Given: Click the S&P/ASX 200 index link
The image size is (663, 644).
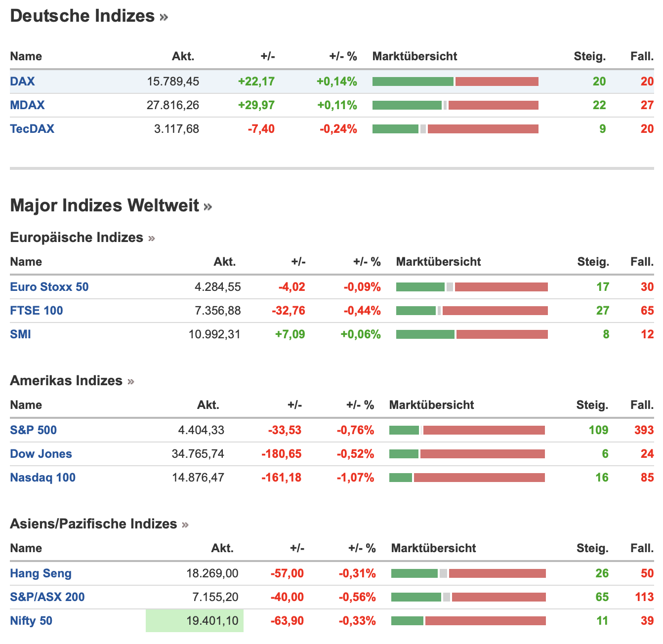Looking at the screenshot, I should click(47, 597).
